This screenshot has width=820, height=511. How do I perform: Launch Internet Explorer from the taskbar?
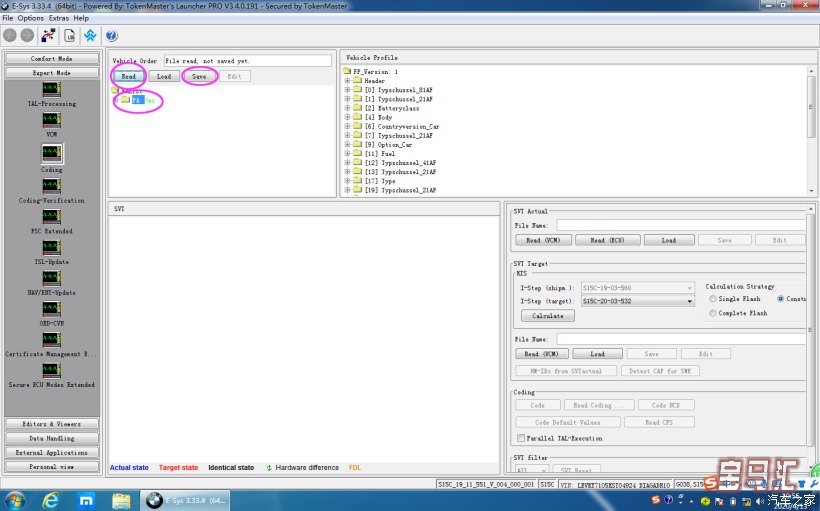51,501
